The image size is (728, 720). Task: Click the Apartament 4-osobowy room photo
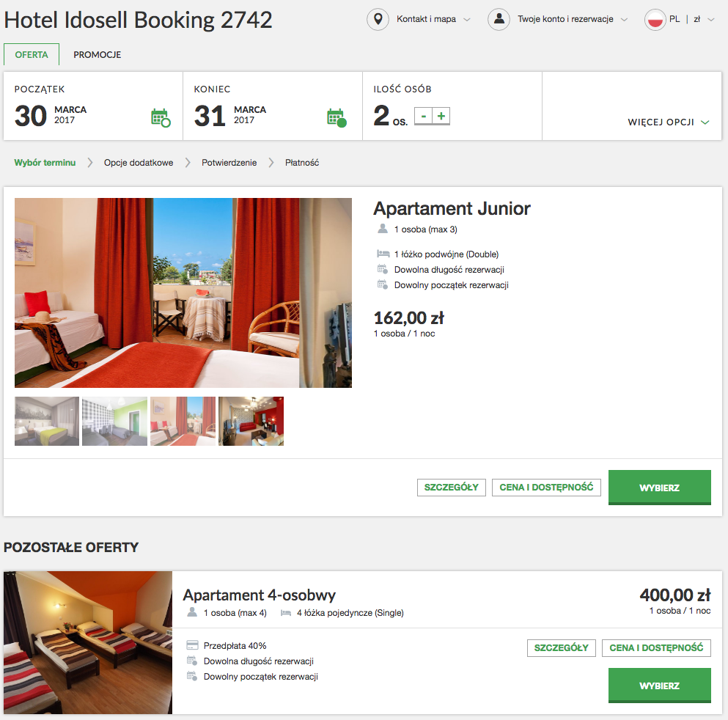click(x=88, y=642)
